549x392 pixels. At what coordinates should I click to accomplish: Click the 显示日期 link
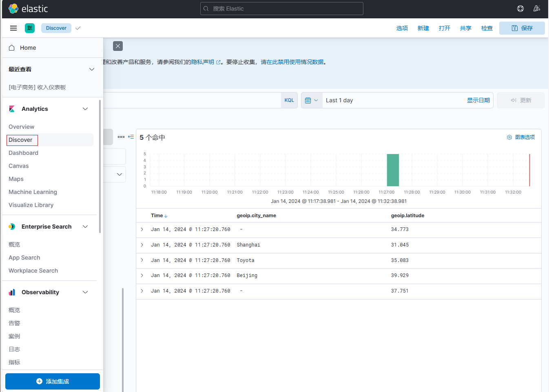pos(478,100)
